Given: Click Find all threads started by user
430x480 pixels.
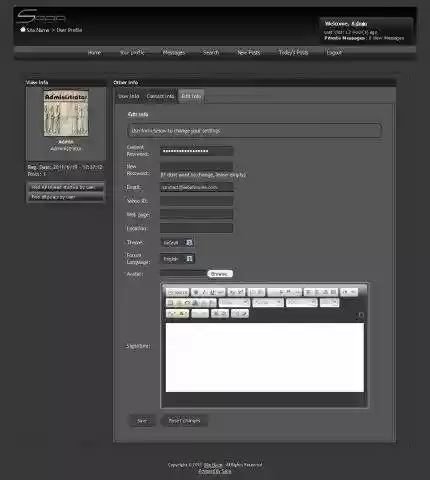Looking at the screenshot, I should pos(65,187).
